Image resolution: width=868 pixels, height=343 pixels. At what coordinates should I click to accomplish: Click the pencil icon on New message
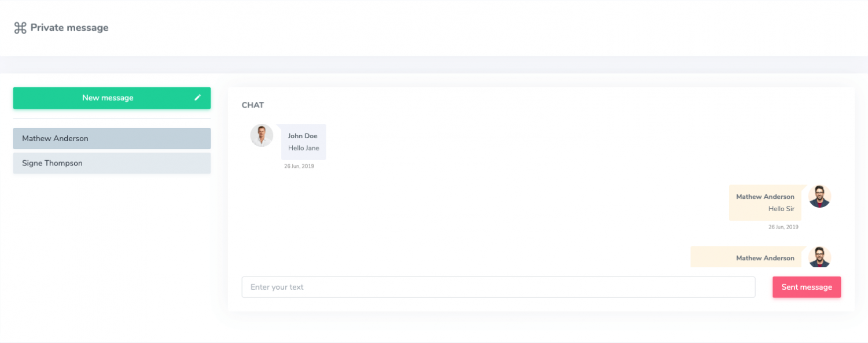pos(197,98)
